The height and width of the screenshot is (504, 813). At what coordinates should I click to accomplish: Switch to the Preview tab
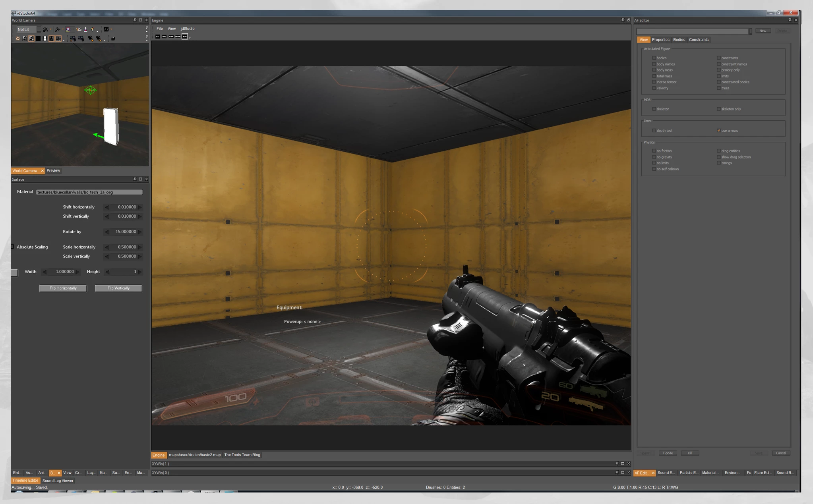click(x=53, y=170)
